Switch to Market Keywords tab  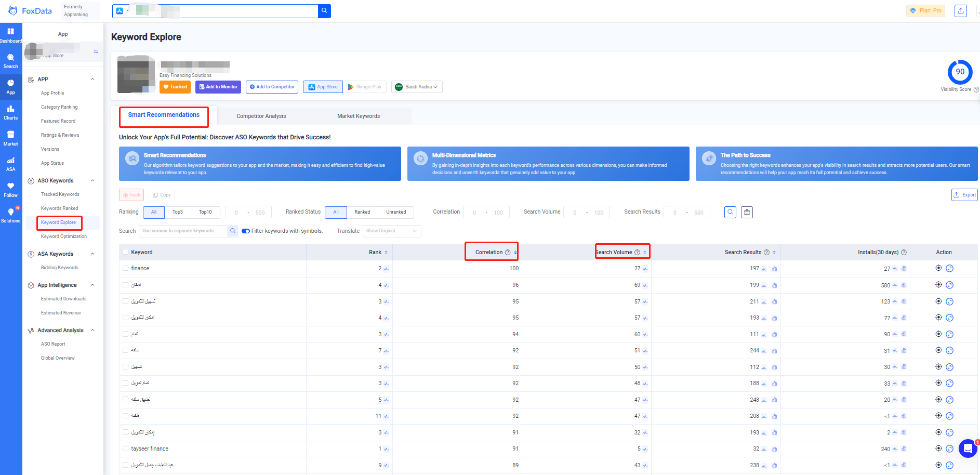point(359,116)
